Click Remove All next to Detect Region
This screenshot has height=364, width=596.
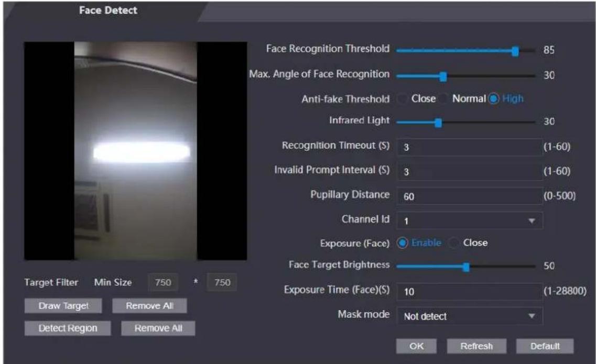158,328
